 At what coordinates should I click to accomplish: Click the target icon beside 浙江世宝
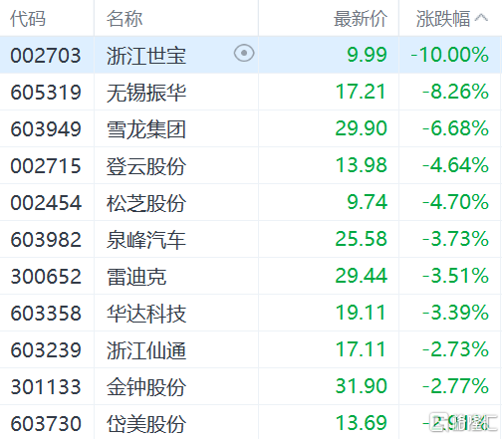244,53
